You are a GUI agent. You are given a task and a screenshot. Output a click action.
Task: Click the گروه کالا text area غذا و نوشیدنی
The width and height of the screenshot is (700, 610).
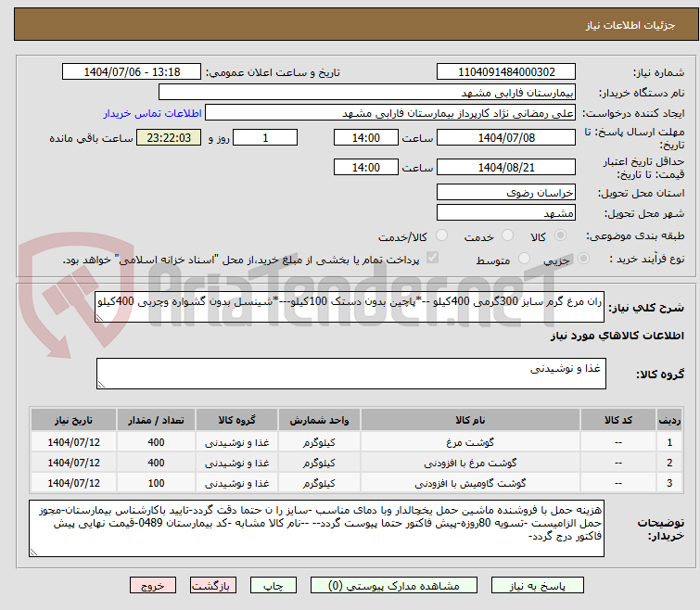[350, 374]
